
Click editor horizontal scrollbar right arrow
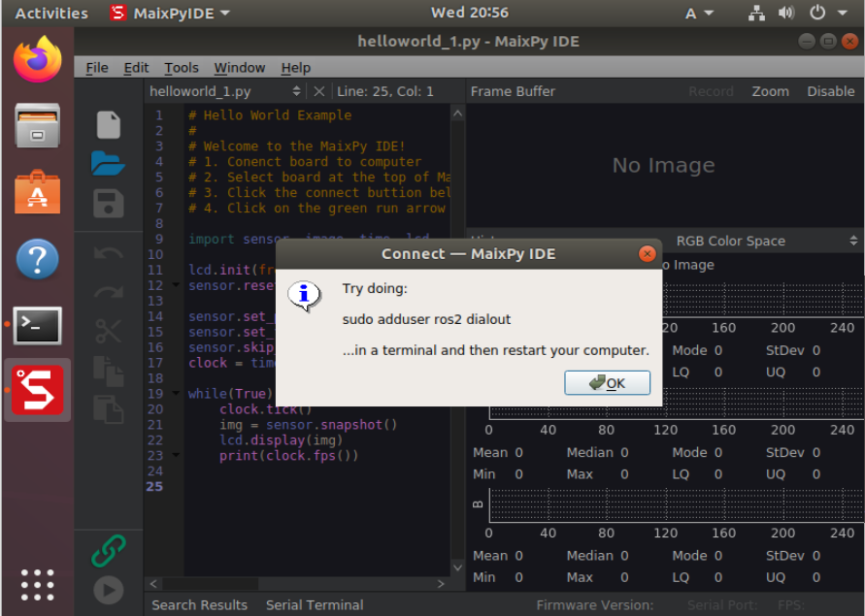(x=441, y=583)
